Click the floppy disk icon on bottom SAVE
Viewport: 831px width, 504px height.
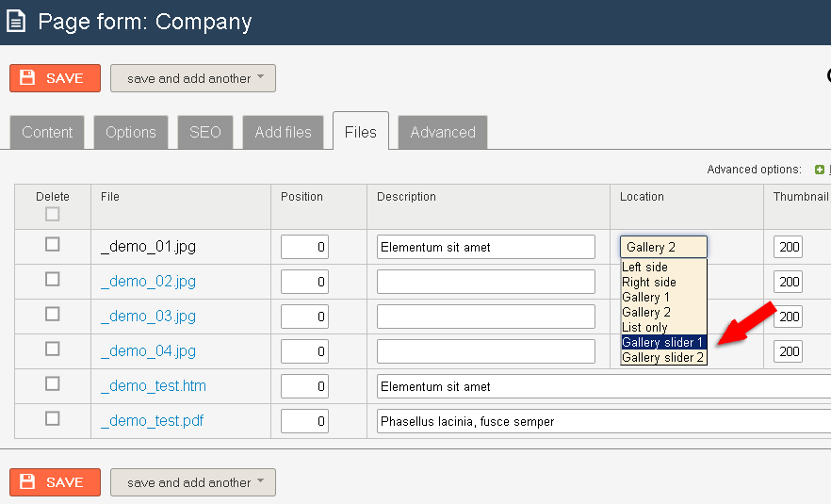coord(27,481)
